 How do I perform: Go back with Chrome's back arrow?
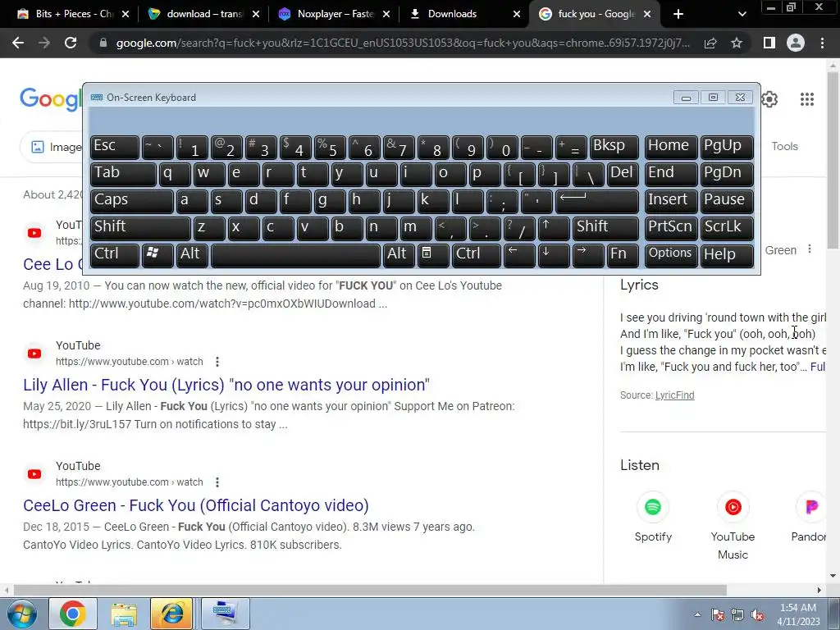pos(18,43)
